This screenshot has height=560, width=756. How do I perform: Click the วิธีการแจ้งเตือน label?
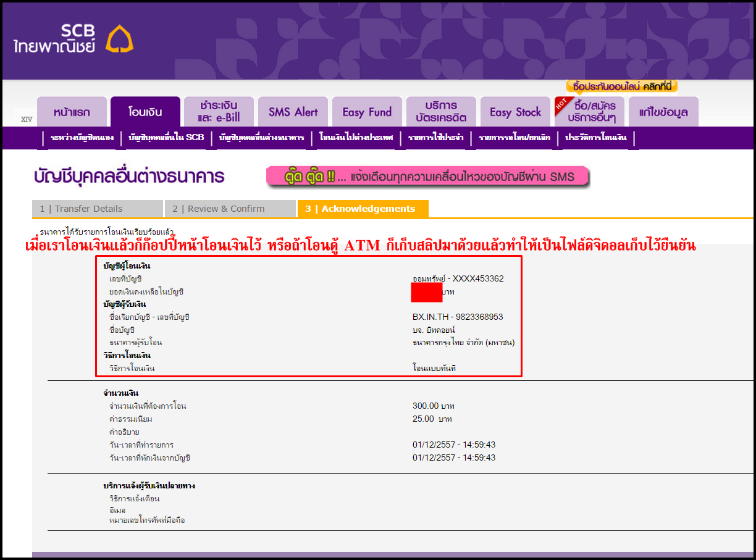point(135,499)
